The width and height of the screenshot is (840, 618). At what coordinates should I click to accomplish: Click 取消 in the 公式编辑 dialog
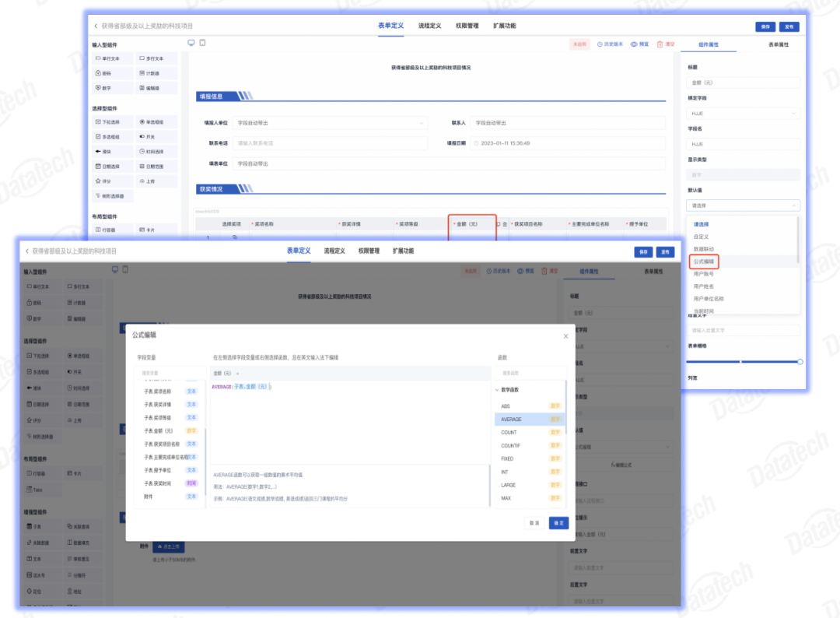pyautogui.click(x=534, y=522)
